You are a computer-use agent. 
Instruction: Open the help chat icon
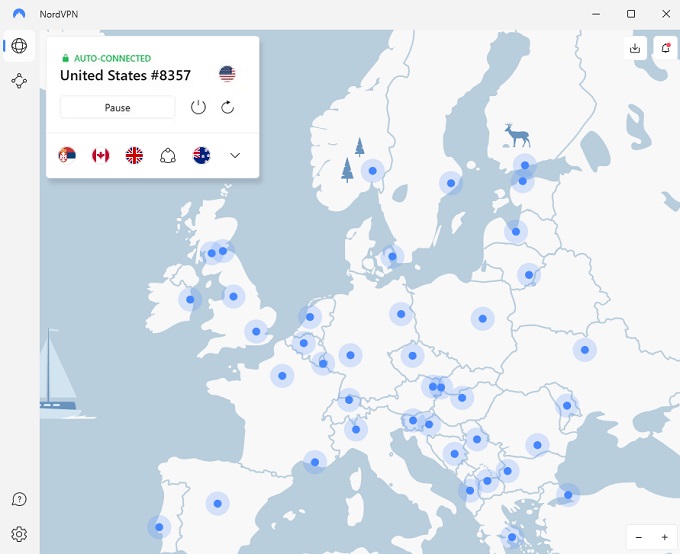click(x=19, y=499)
